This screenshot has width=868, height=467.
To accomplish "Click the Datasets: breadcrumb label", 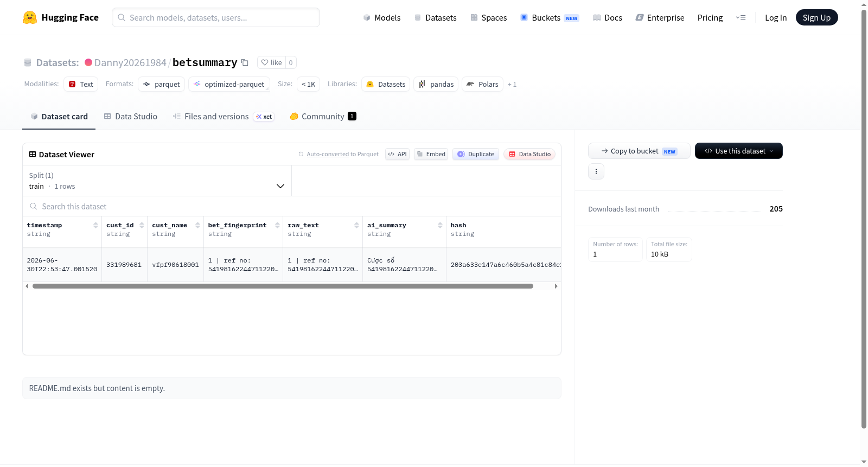I will (58, 62).
